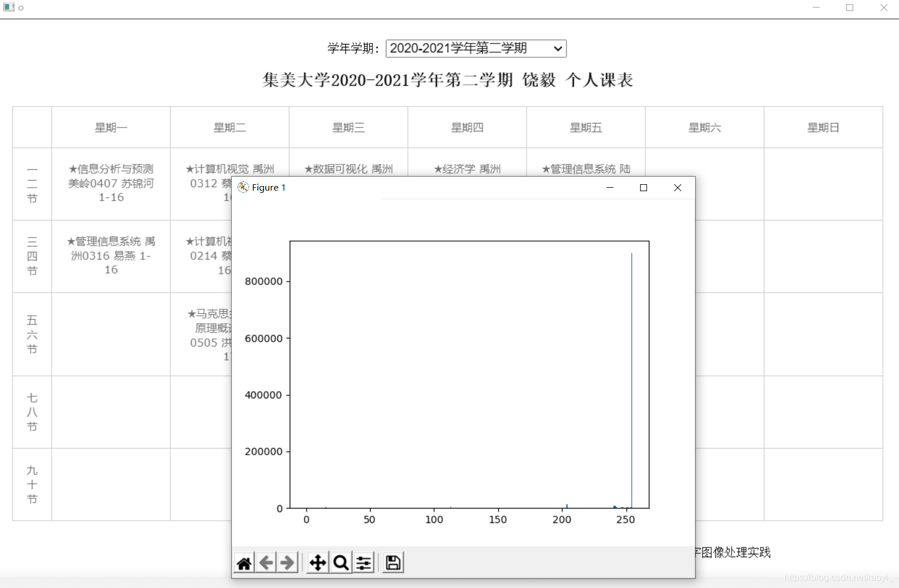The height and width of the screenshot is (588, 899).
Task: Click the 星期三 column header
Action: [x=349, y=127]
